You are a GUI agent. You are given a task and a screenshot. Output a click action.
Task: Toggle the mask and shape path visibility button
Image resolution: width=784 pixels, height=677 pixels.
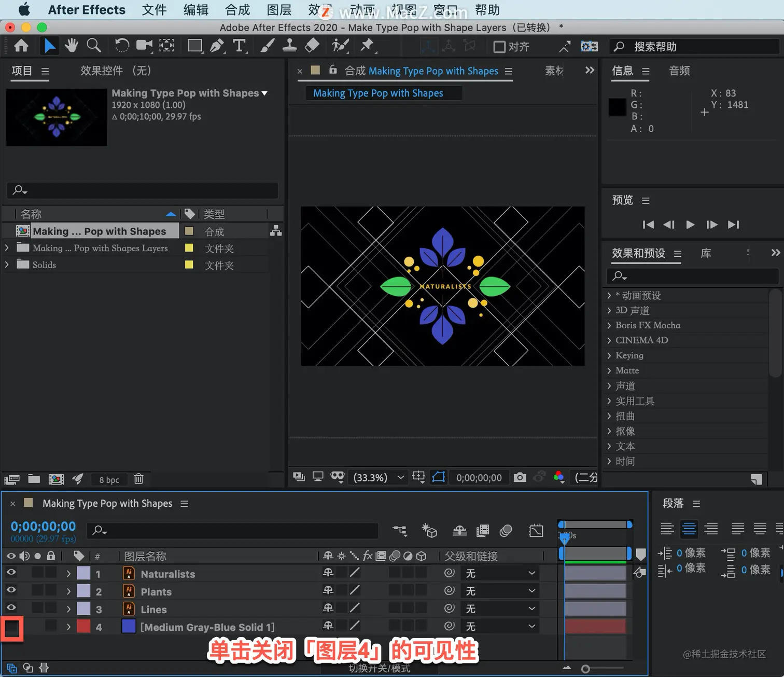click(x=439, y=477)
